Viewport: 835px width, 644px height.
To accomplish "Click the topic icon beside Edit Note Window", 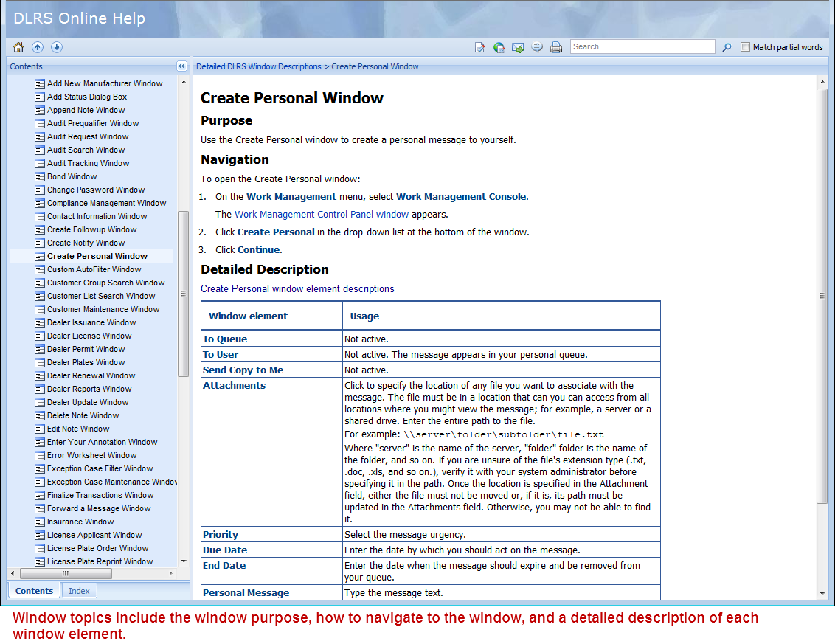I will (39, 429).
